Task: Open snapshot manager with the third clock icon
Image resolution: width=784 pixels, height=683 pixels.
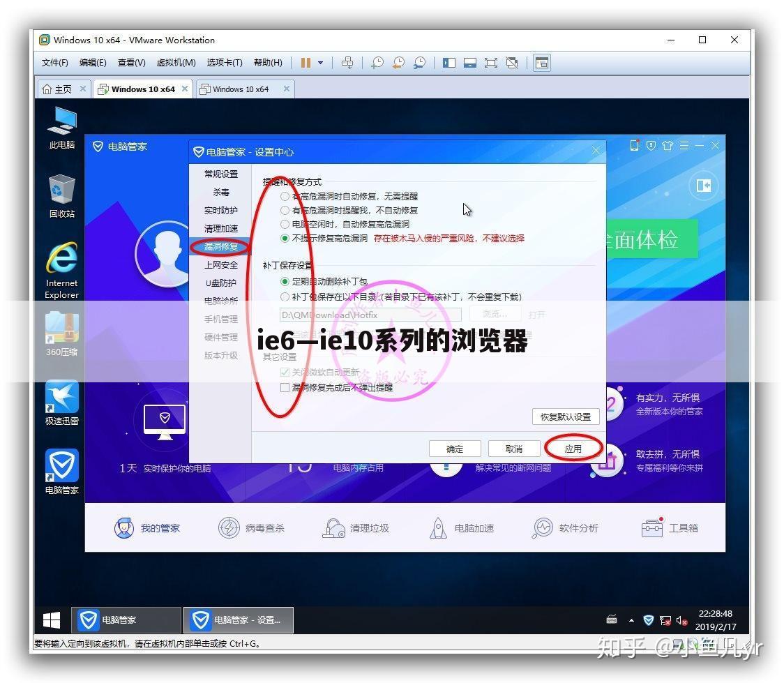Action: [x=419, y=63]
